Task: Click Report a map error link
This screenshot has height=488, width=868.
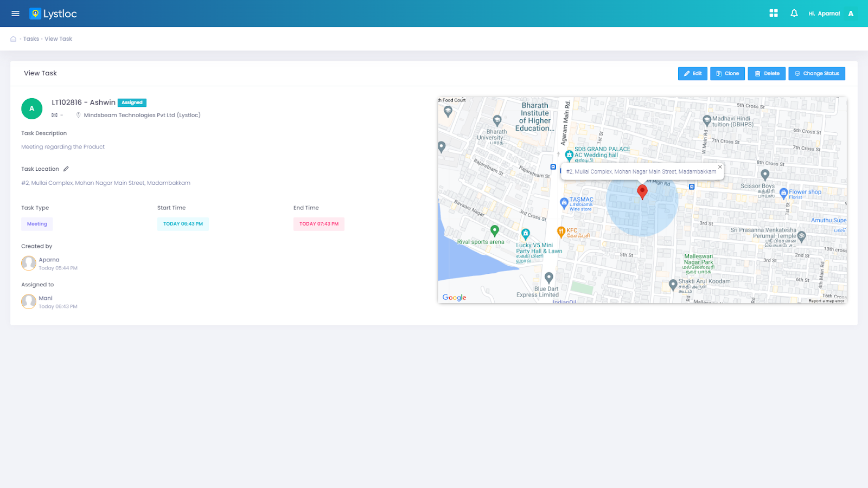Action: pos(826,301)
